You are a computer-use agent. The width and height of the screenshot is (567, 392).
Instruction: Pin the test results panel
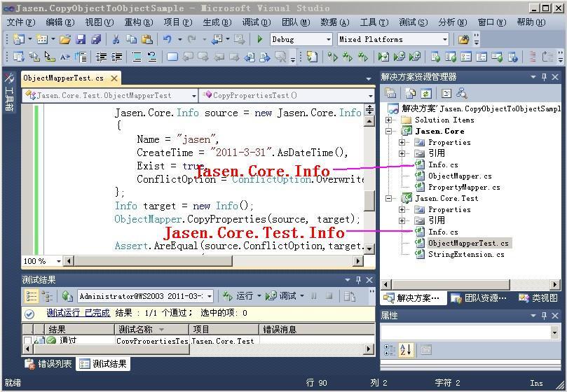(358, 279)
